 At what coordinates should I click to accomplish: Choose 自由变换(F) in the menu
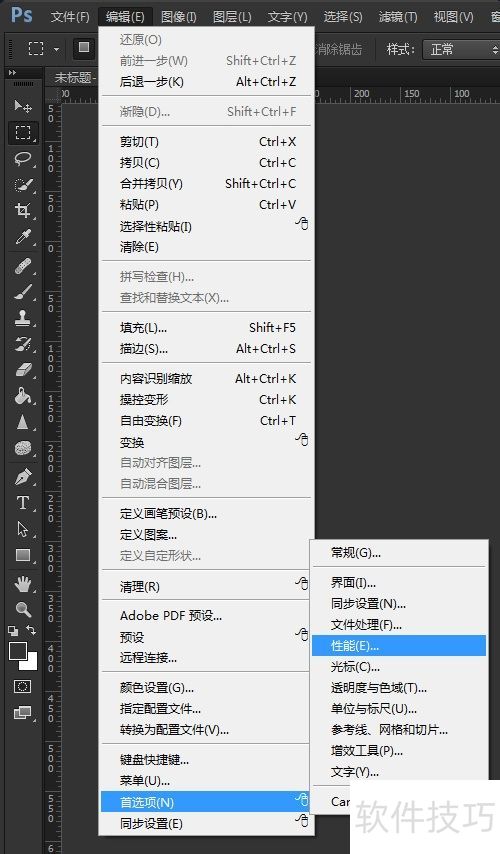tap(207, 421)
